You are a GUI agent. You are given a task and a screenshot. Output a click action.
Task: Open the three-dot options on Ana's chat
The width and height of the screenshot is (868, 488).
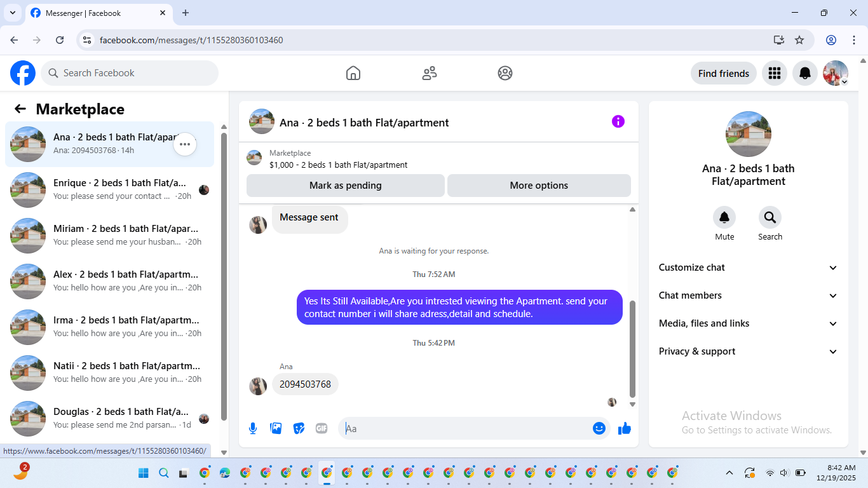pyautogui.click(x=185, y=144)
